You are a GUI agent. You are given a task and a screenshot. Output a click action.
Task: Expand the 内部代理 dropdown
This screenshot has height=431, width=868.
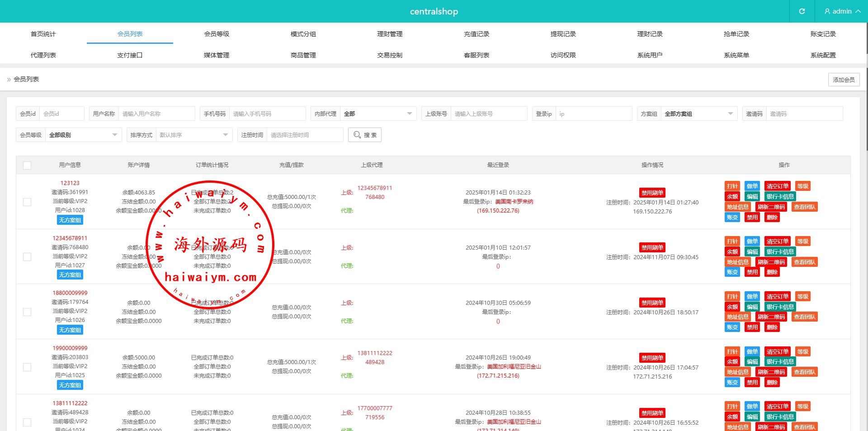378,114
